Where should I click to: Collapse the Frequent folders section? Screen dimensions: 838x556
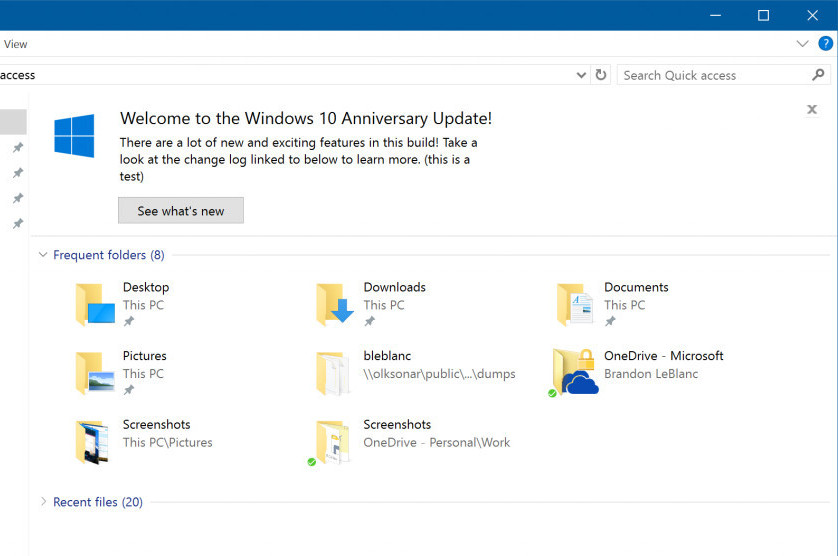pos(43,255)
